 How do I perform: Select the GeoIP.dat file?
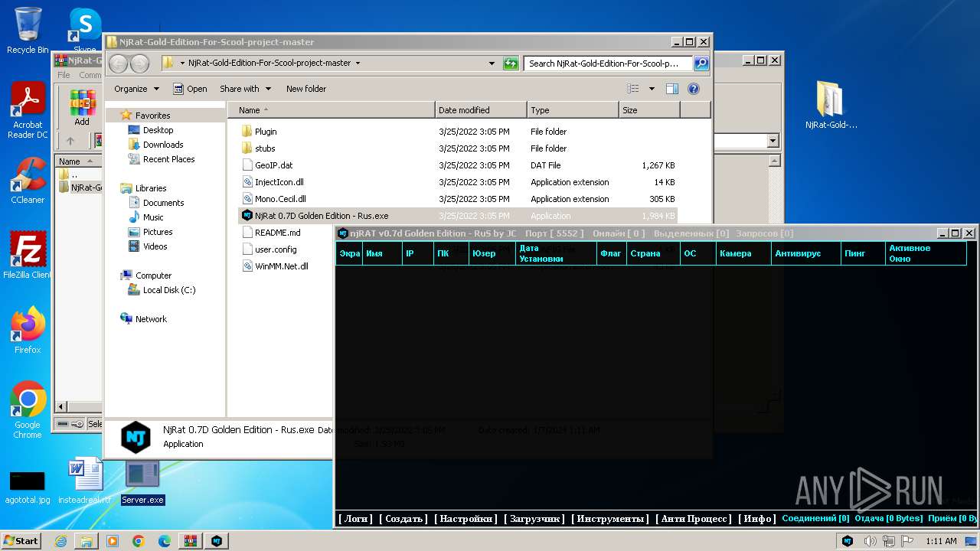pyautogui.click(x=274, y=165)
